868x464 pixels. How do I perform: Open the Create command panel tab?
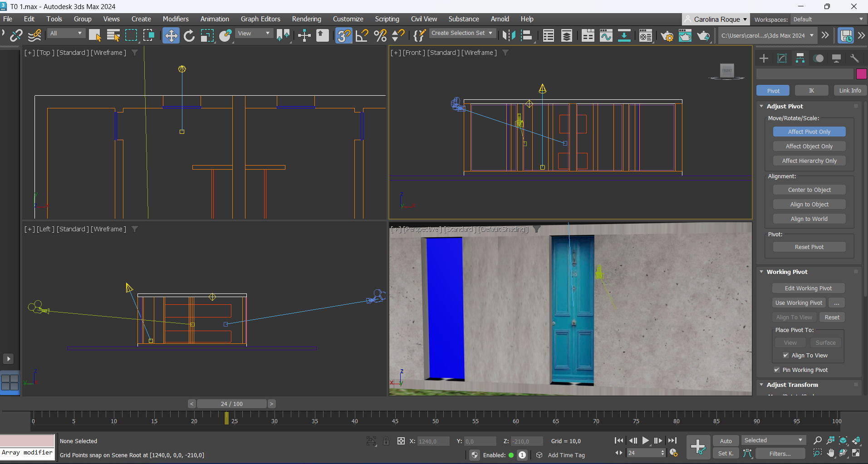[764, 58]
